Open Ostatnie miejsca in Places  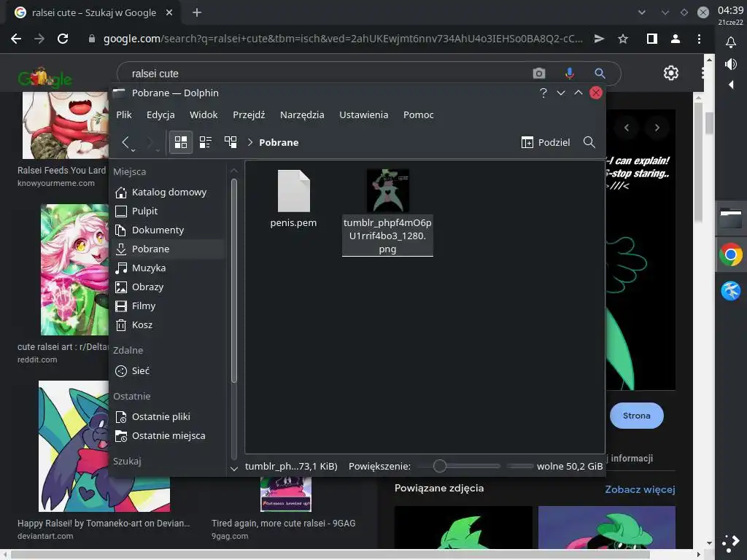[x=169, y=436]
